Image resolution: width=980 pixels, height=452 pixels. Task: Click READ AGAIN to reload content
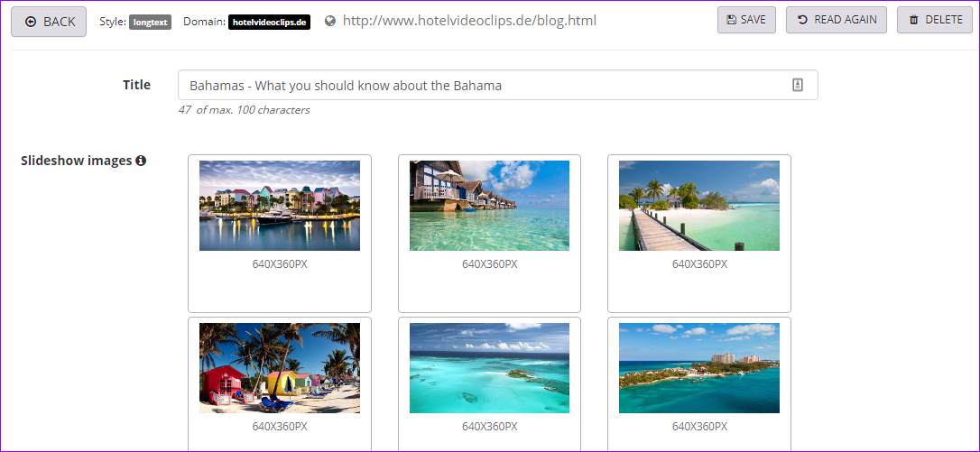coord(837,20)
